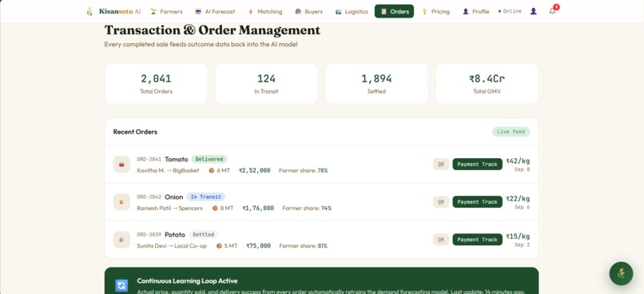This screenshot has width=644, height=294.
Task: Click the Total GMV ₹8.4Cr card
Action: [x=487, y=83]
